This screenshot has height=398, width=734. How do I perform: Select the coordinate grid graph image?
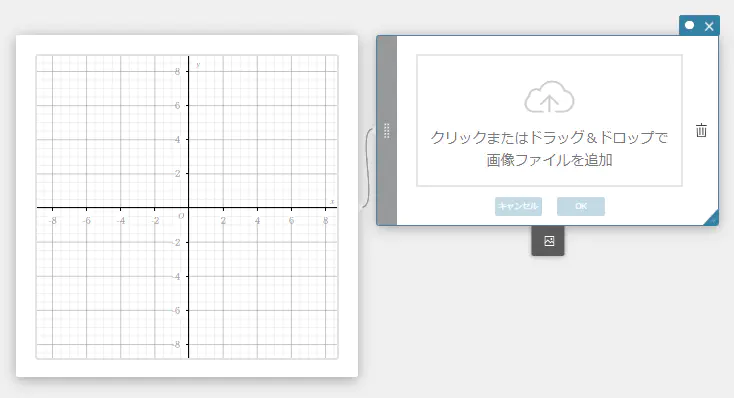click(187, 207)
